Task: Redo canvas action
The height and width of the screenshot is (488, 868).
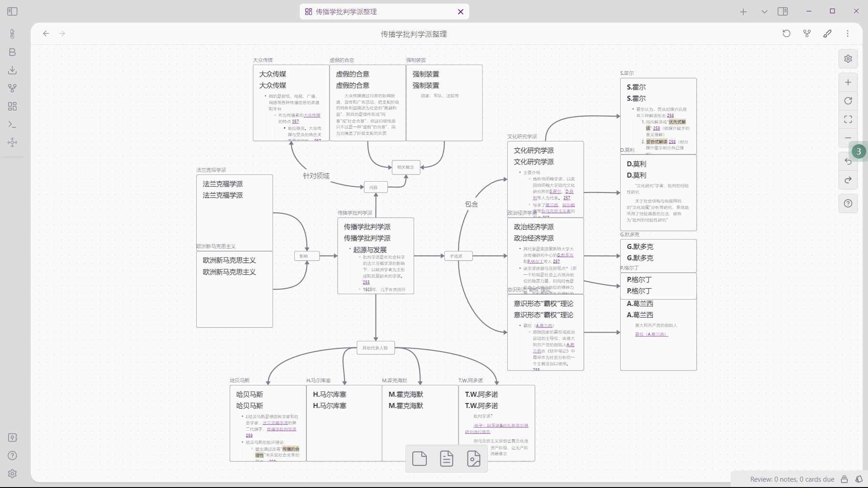Action: click(x=848, y=180)
